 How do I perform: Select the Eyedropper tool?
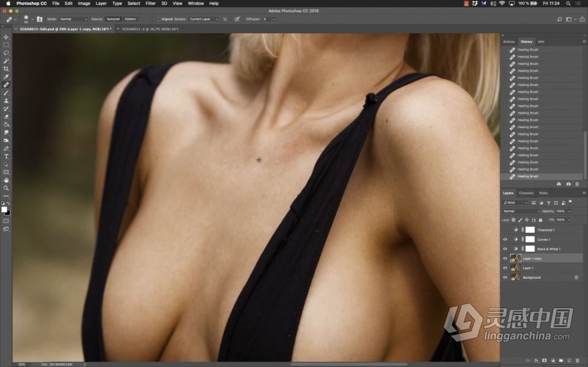click(x=6, y=77)
